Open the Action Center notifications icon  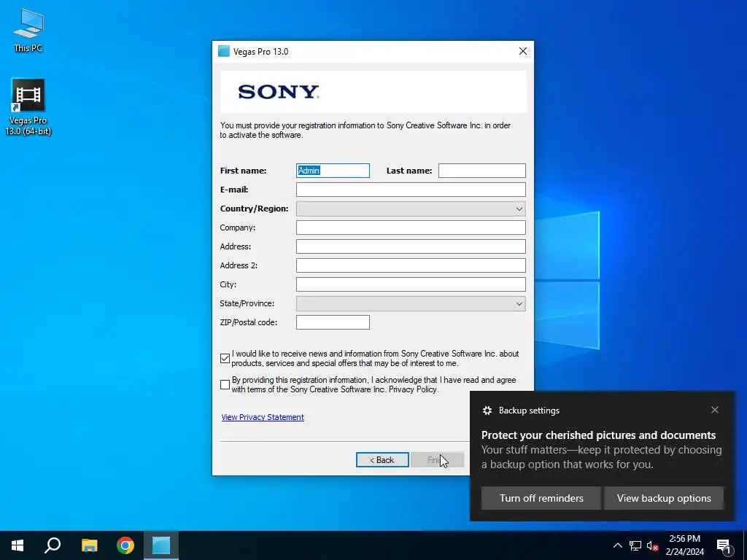tap(724, 546)
